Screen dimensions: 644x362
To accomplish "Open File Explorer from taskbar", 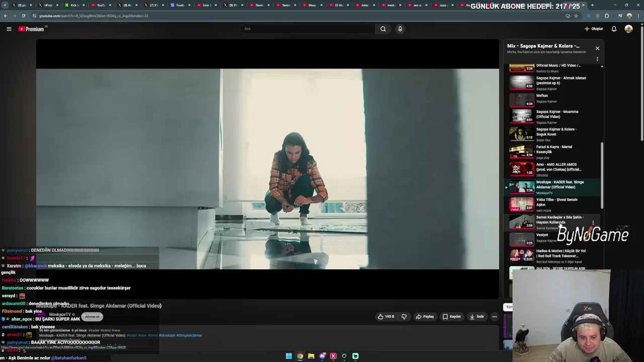I will click(x=311, y=356).
